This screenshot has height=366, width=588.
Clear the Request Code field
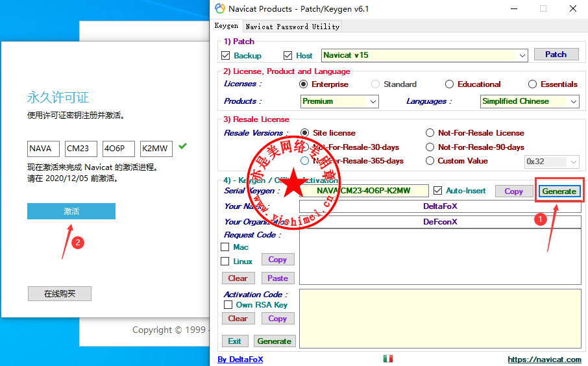click(238, 278)
